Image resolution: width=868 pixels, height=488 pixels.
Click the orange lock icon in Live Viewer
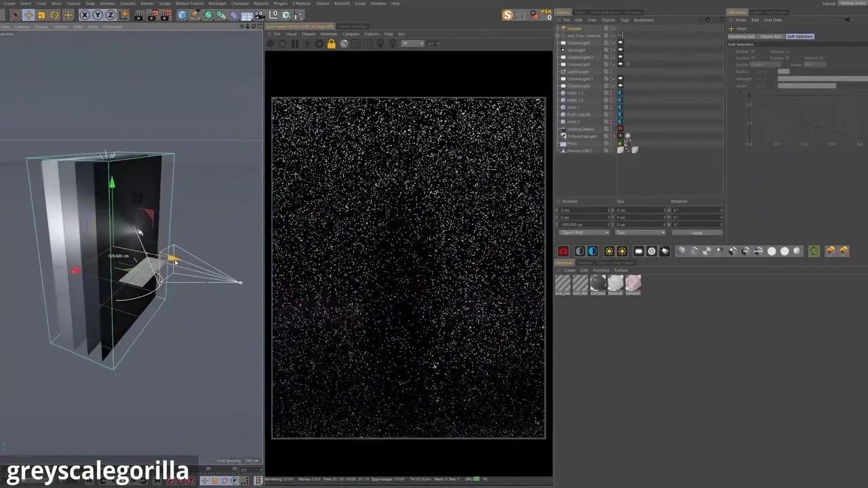331,44
